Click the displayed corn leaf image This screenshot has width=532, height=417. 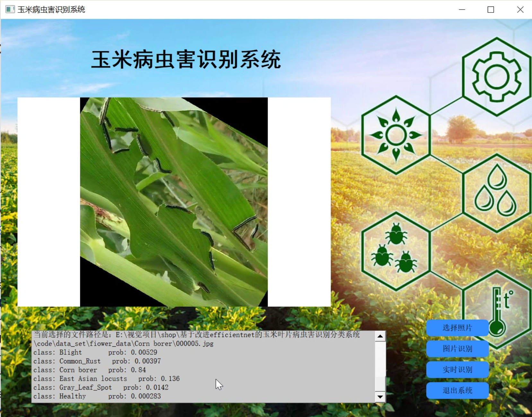point(174,202)
